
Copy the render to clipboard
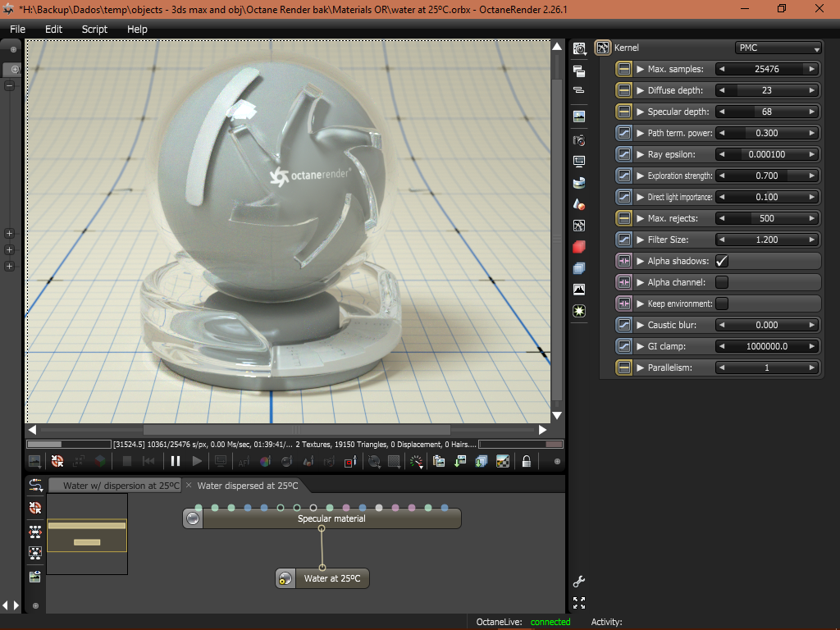(439, 461)
